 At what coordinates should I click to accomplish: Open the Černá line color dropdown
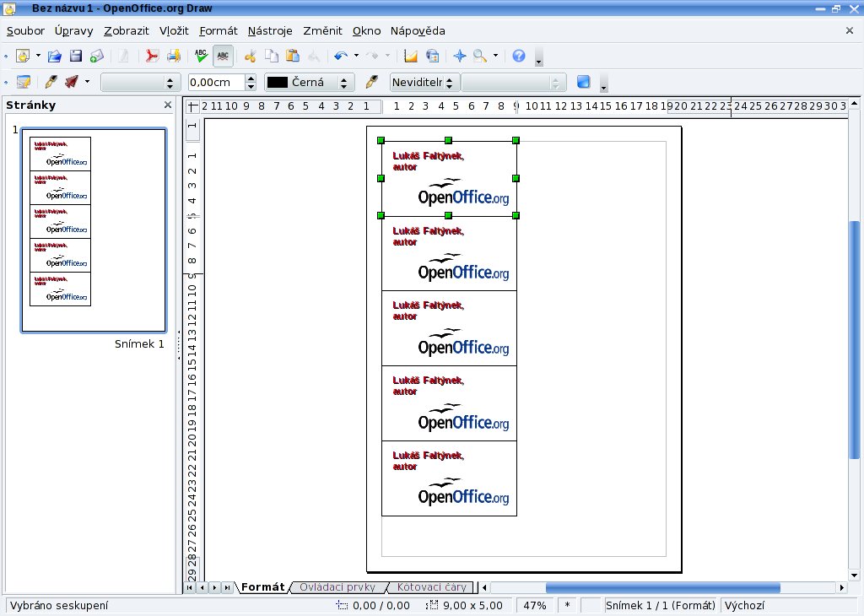pos(309,83)
